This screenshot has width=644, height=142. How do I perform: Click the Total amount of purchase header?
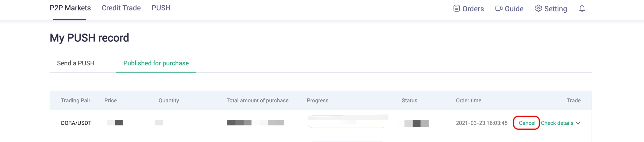coord(257,101)
